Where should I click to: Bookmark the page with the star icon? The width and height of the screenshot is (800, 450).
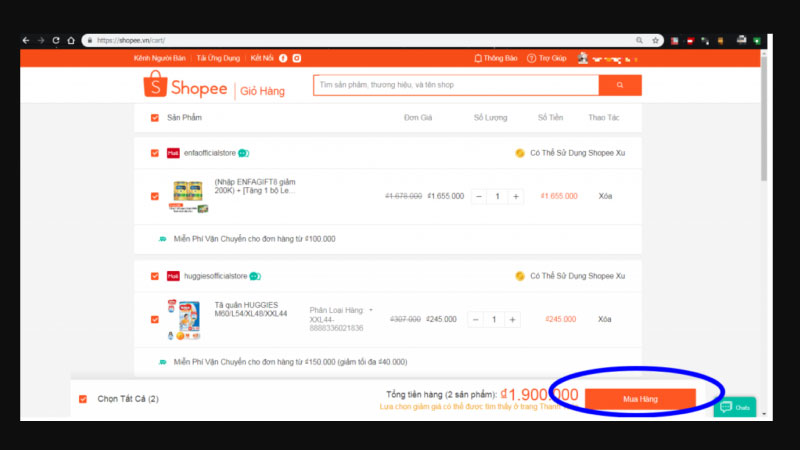point(655,40)
